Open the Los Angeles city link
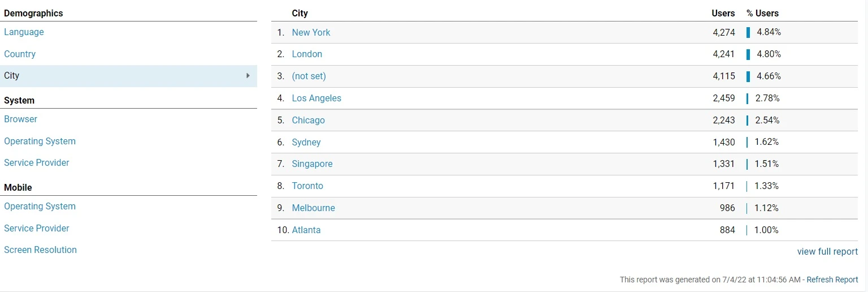Viewport: 868px width, 292px height. tap(316, 98)
